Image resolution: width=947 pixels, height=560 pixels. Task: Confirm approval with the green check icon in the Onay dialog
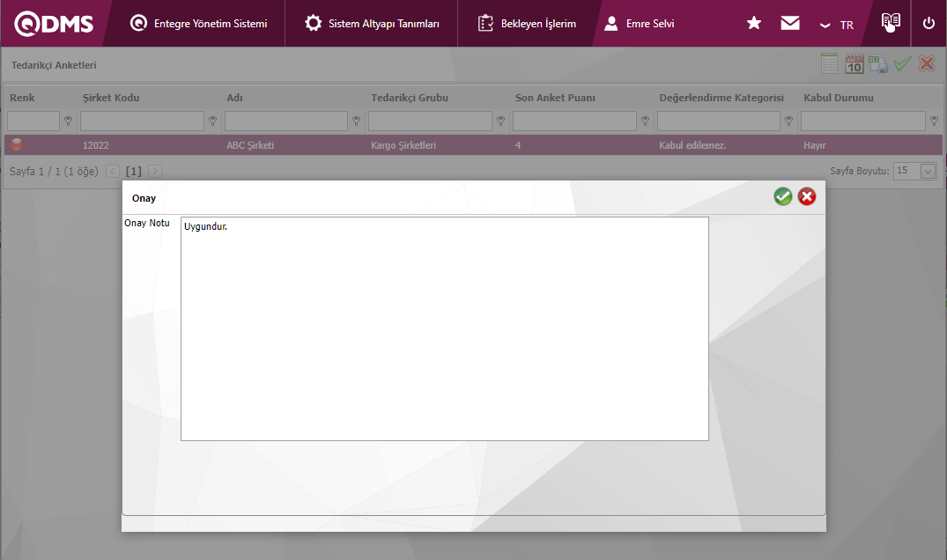[x=783, y=196]
